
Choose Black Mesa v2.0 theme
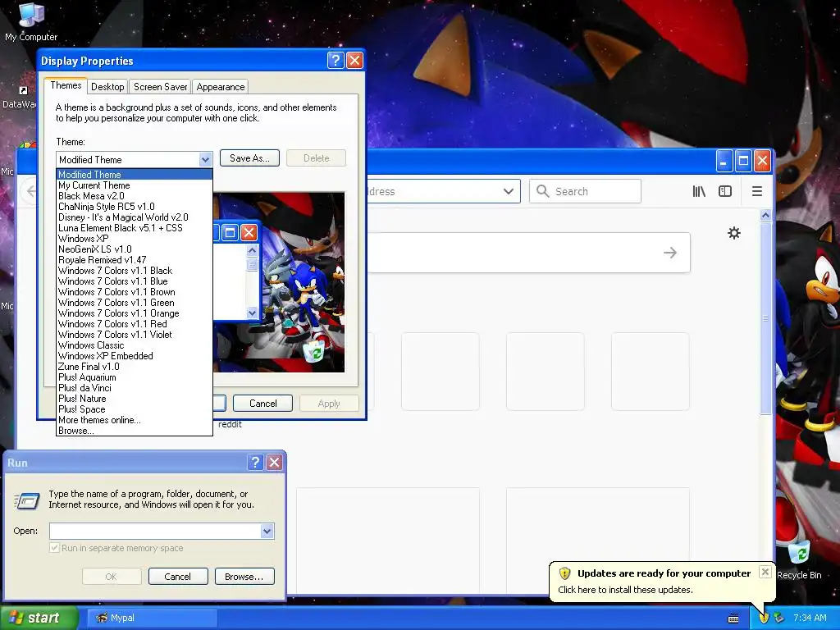(x=135, y=196)
